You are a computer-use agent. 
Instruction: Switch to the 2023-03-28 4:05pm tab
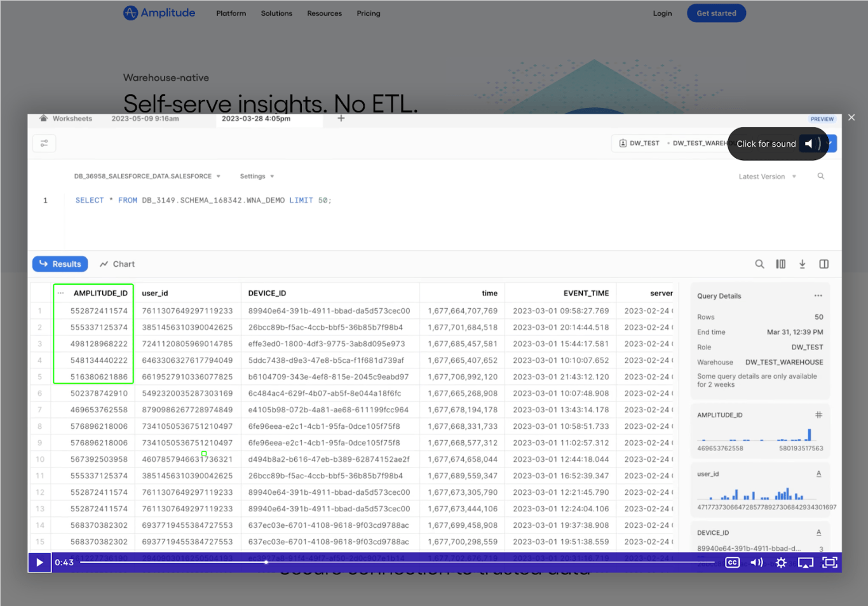(x=256, y=119)
